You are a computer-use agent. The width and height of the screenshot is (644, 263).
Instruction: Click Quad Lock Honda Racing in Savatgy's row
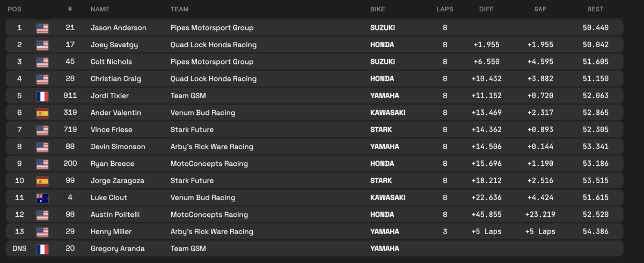[x=213, y=45]
